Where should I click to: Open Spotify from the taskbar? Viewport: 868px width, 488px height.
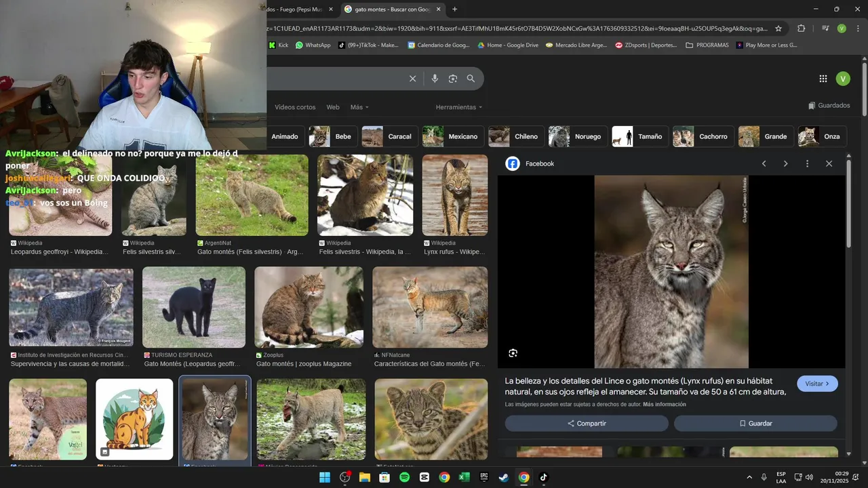point(405,477)
